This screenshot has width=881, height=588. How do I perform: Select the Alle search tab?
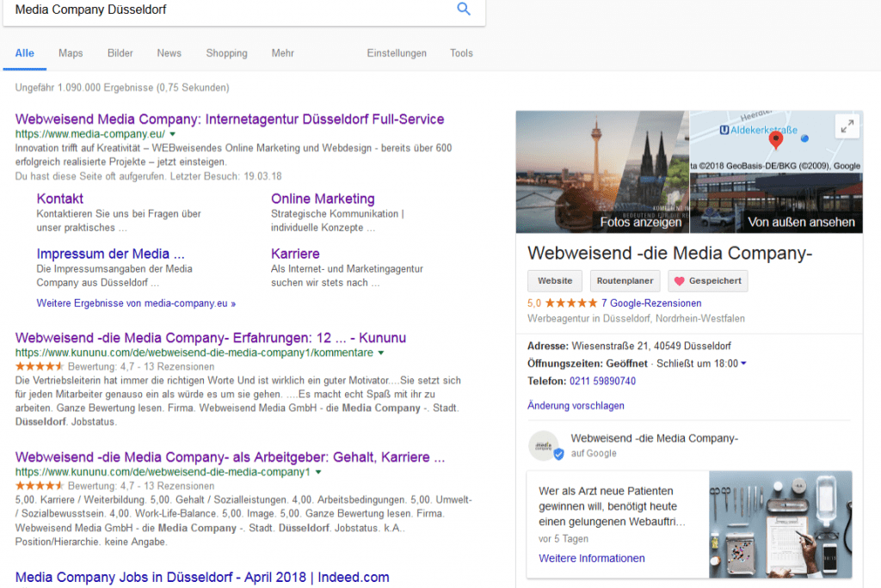tap(25, 53)
